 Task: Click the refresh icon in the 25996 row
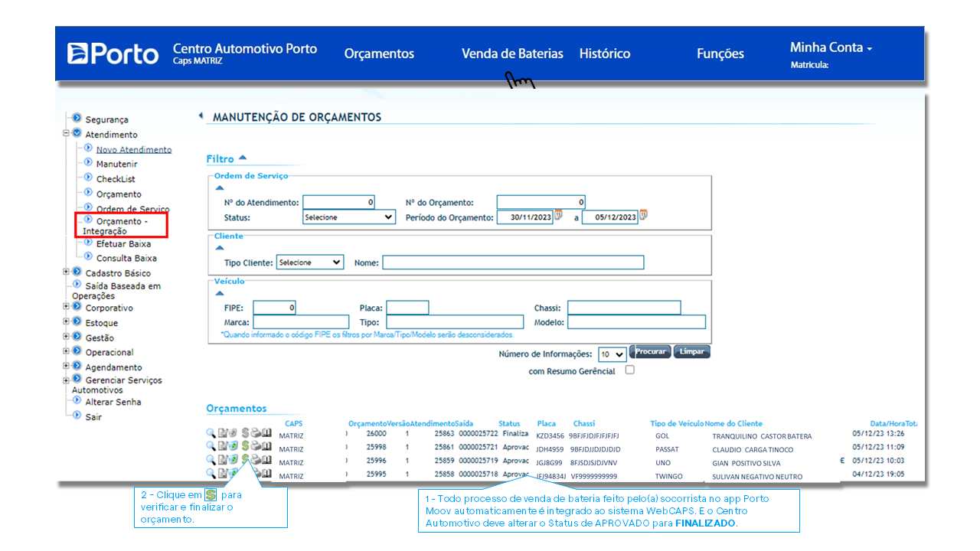point(233,459)
